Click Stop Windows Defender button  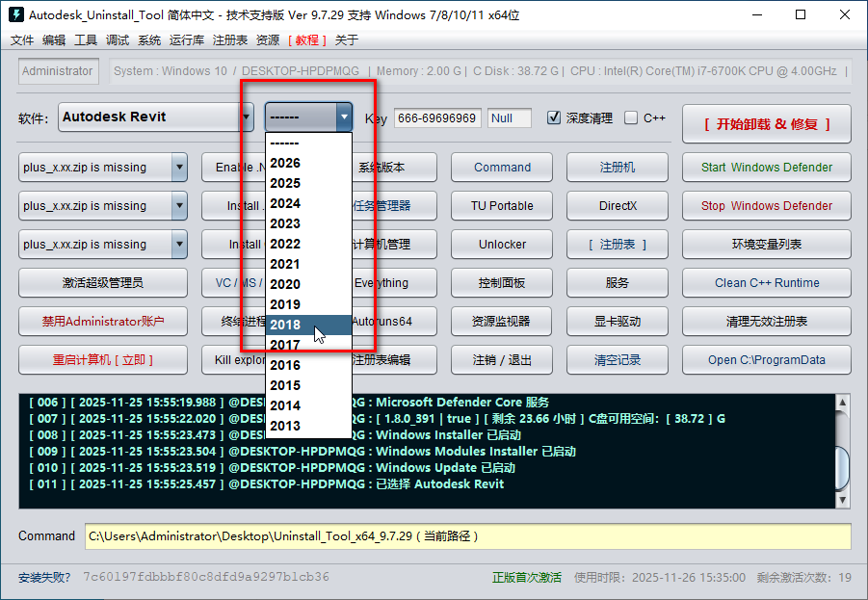point(767,206)
